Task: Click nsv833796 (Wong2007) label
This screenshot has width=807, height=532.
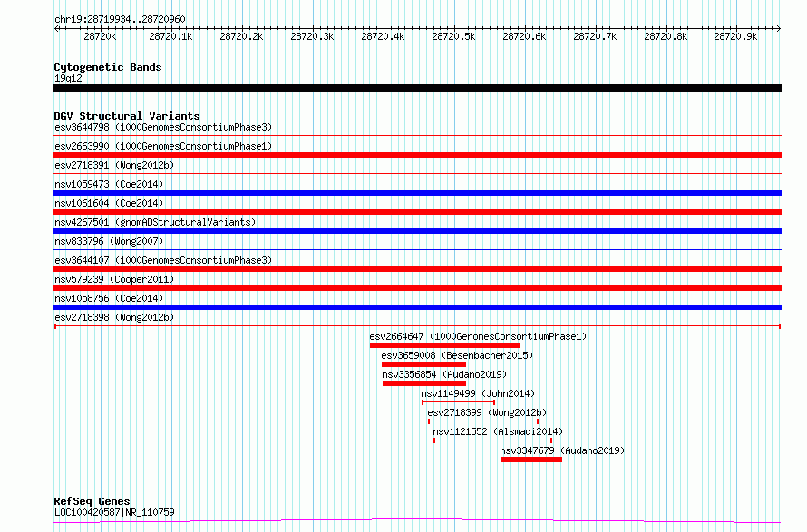Action: (109, 241)
